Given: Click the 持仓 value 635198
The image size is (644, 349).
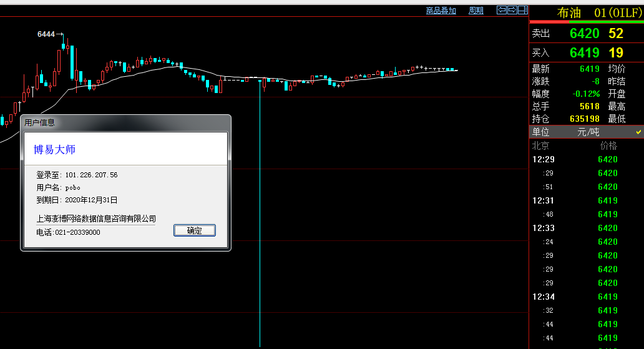Looking at the screenshot, I should point(584,119).
